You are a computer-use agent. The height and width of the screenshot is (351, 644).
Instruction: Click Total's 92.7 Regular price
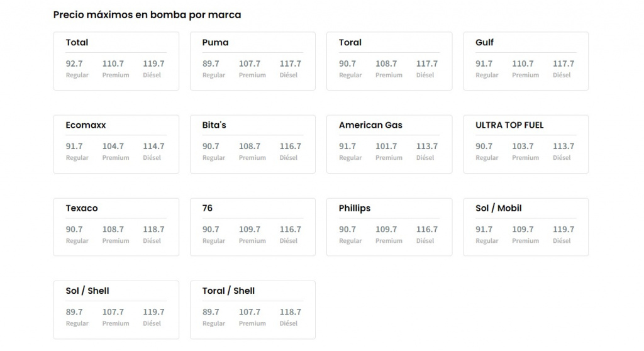tap(74, 64)
